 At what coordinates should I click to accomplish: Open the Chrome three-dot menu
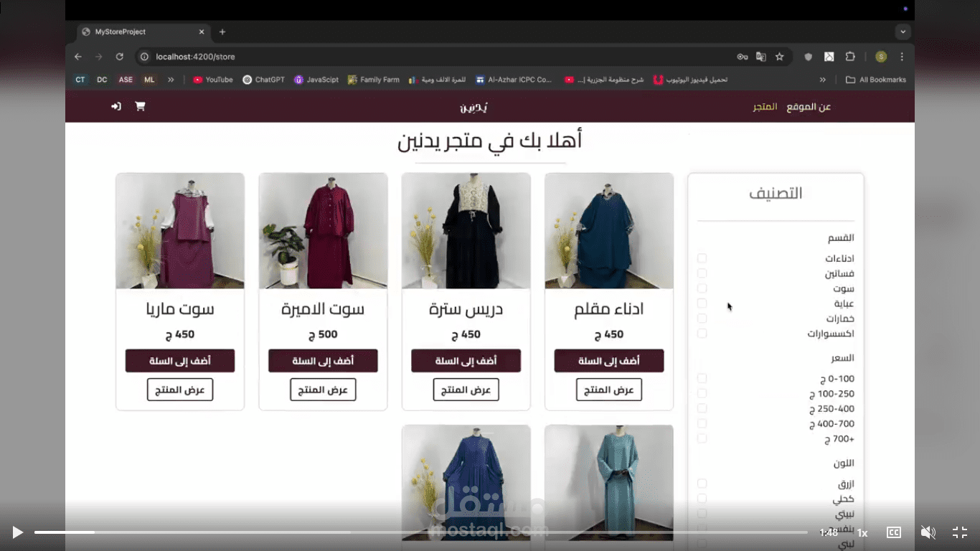(x=902, y=57)
